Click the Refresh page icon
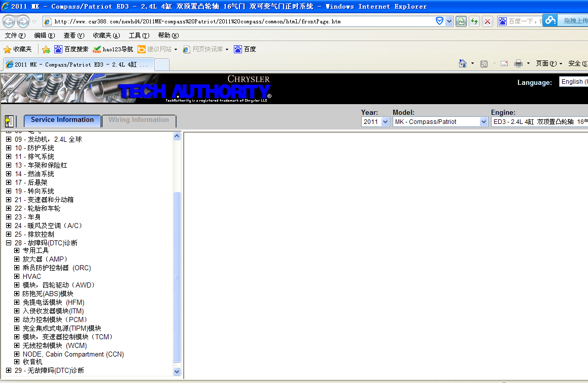The height and width of the screenshot is (383, 588). click(474, 21)
